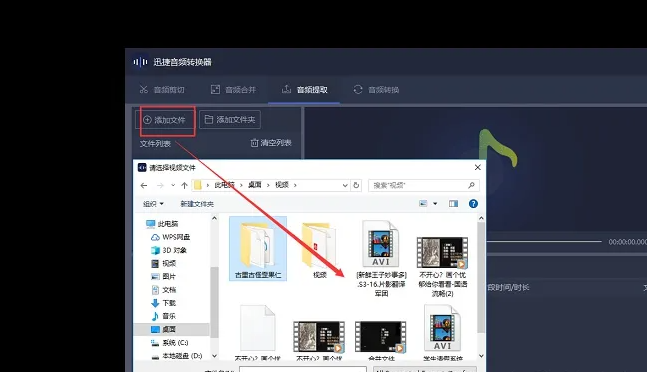Select 下载 in the navigation pane
This screenshot has width=647, height=372.
click(x=164, y=303)
